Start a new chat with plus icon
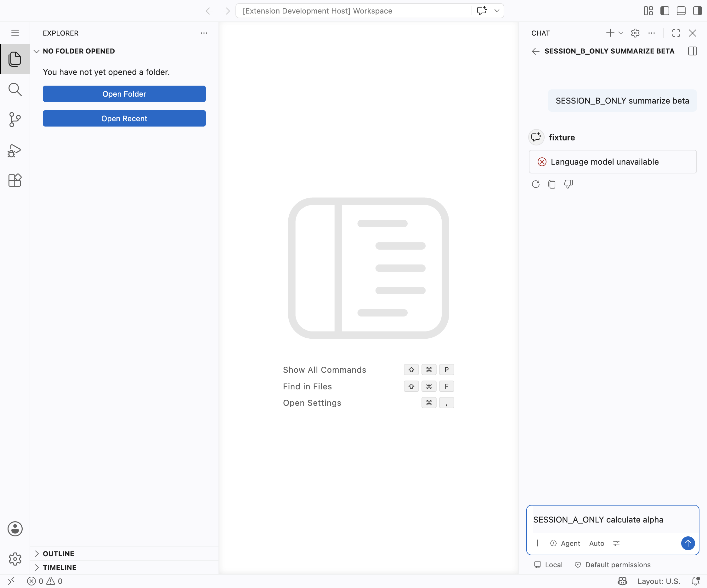 coord(610,33)
